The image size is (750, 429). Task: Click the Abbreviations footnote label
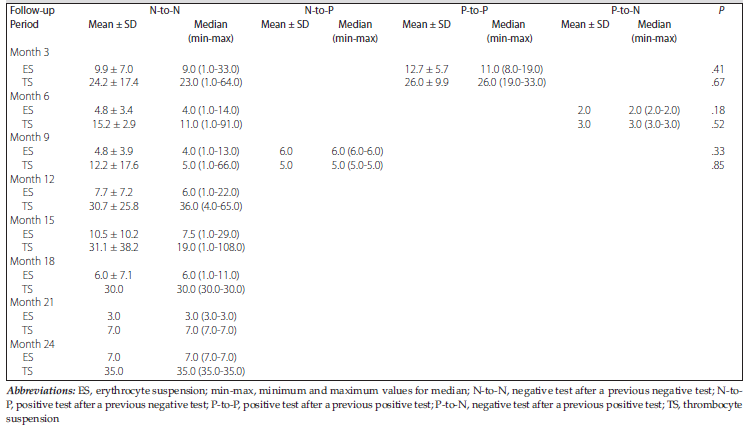(40, 389)
